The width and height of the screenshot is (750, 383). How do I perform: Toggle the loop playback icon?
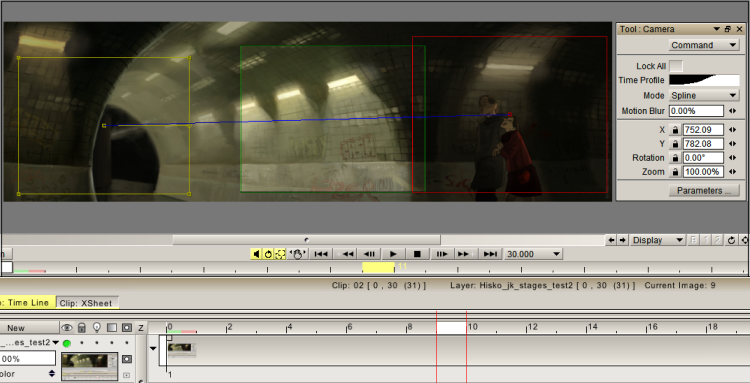click(268, 254)
